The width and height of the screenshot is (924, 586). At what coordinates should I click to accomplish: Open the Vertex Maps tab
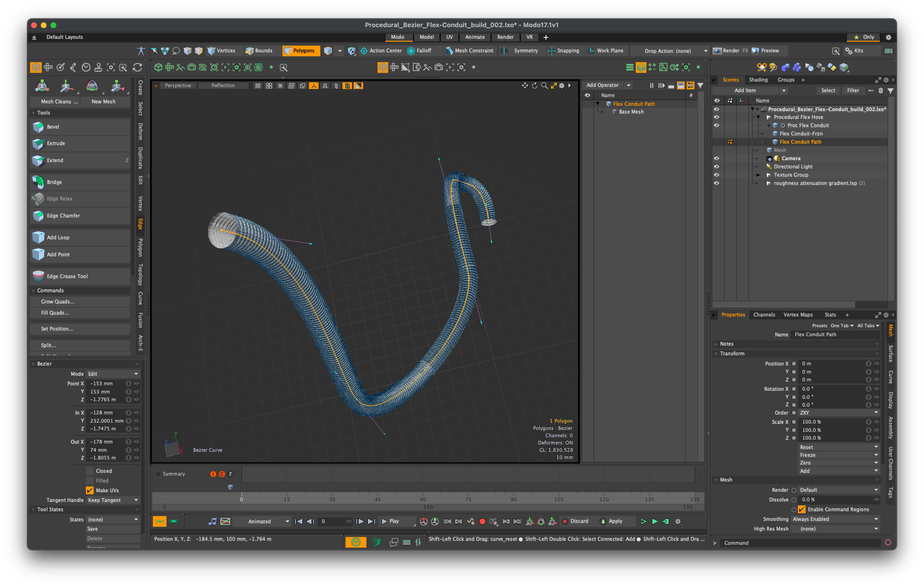798,315
